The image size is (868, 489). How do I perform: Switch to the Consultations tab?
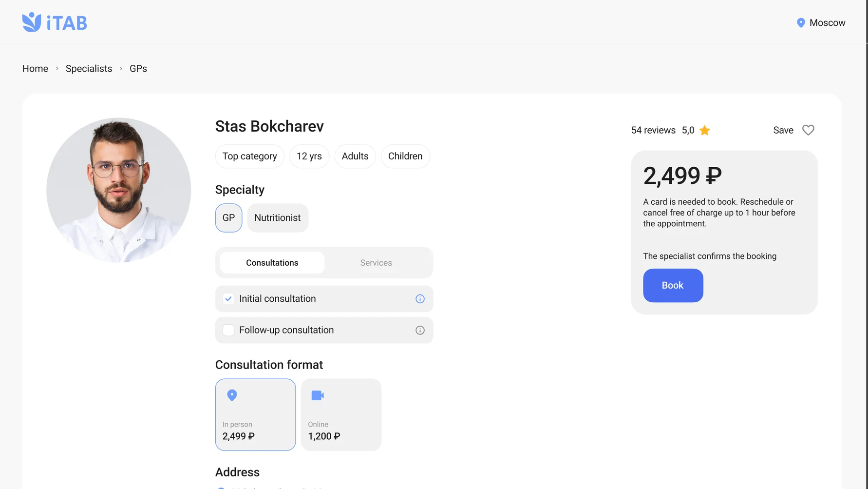[x=272, y=263]
